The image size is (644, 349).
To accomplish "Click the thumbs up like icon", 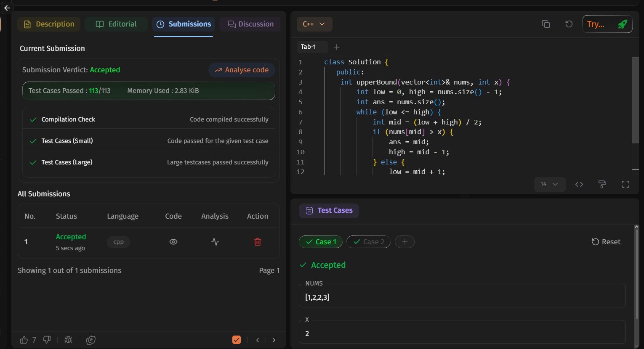I will pos(24,340).
